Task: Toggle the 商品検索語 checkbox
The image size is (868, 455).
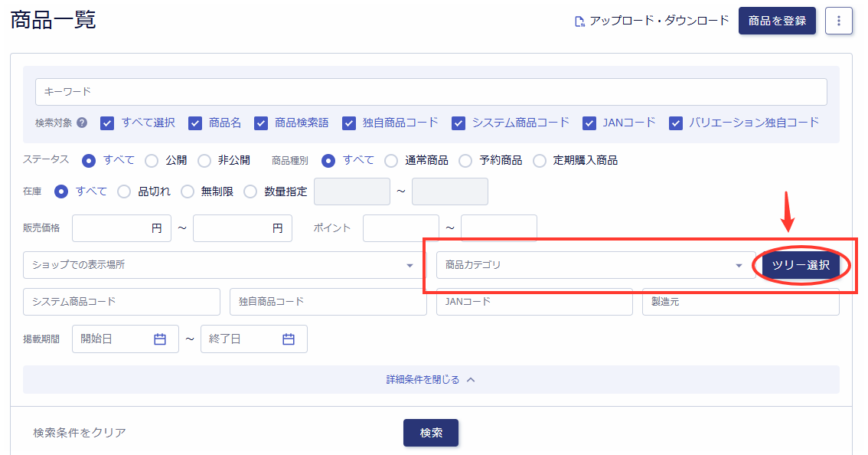Action: click(x=261, y=123)
